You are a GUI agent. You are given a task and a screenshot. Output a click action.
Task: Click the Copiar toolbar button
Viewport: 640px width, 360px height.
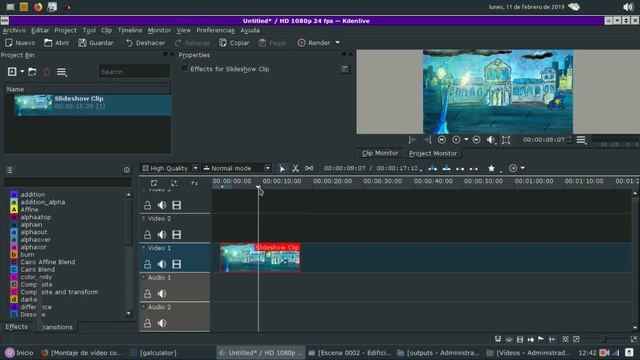click(234, 42)
